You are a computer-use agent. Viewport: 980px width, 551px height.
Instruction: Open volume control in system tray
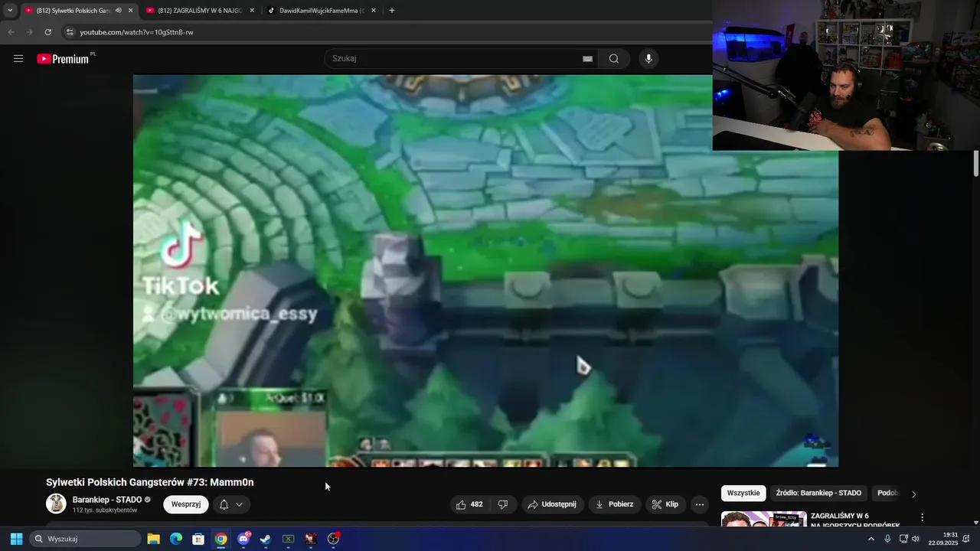pos(916,539)
